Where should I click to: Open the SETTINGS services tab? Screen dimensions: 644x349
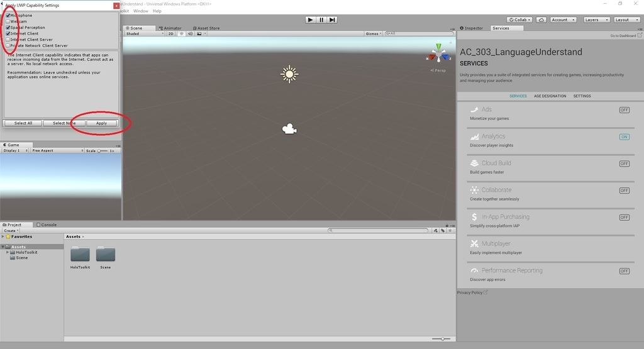click(582, 96)
